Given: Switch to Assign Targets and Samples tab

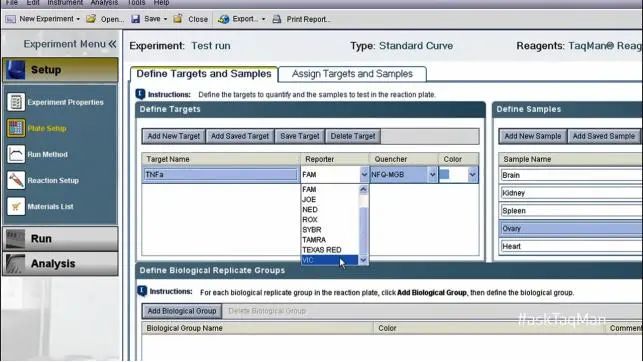Looking at the screenshot, I should 352,74.
